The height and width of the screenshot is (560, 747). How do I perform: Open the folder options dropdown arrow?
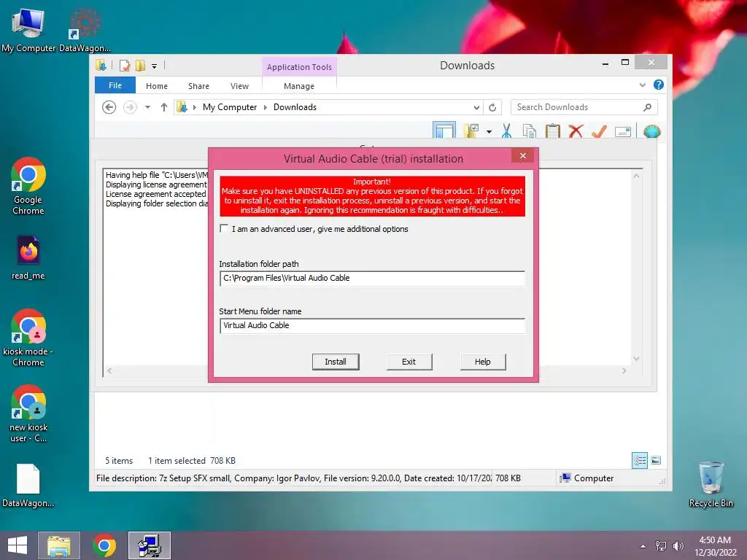pyautogui.click(x=489, y=131)
